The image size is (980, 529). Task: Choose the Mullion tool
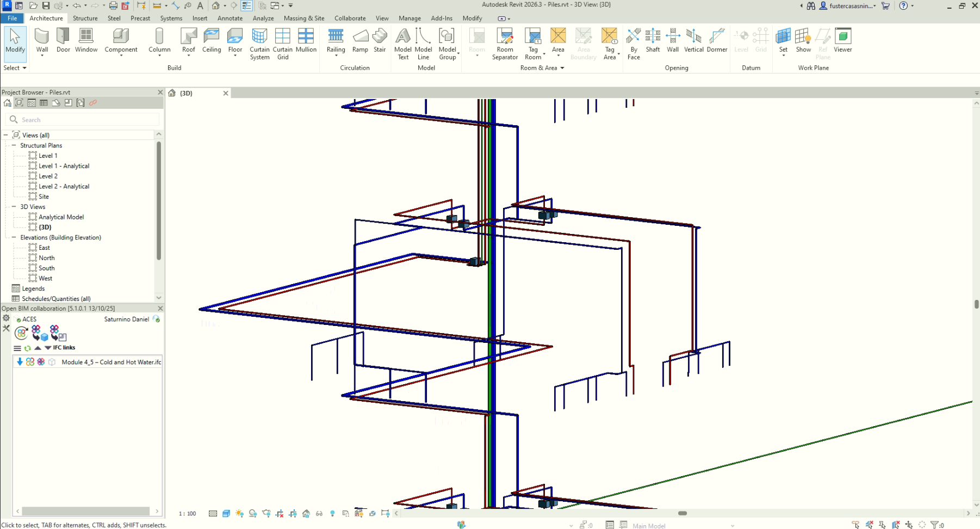306,41
